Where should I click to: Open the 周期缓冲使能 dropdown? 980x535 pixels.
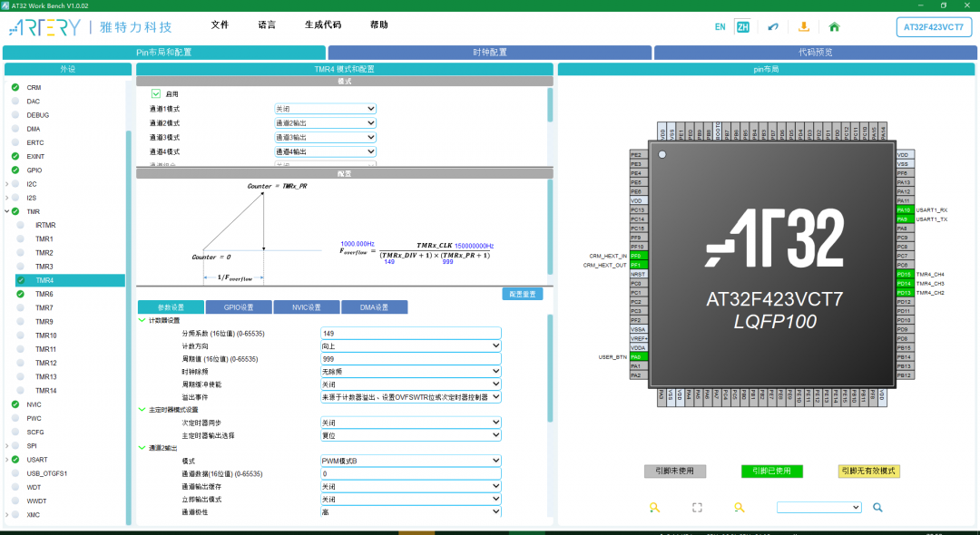pos(411,384)
